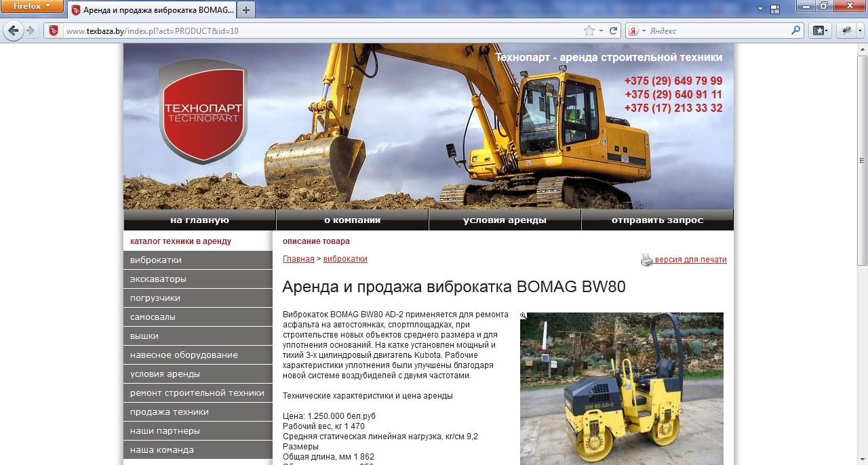Bookmark this page with the star icon

coord(589,31)
